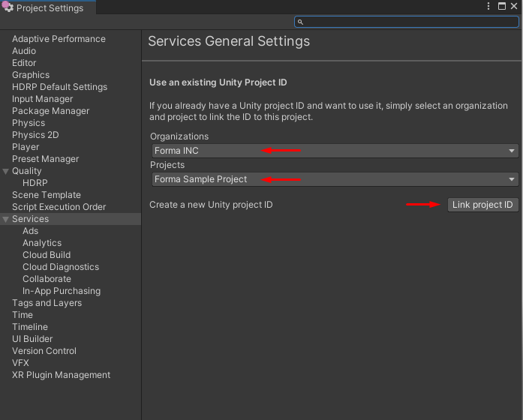Viewport: 523px width, 420px height.
Task: Open the Input Manager category
Action: coord(43,99)
